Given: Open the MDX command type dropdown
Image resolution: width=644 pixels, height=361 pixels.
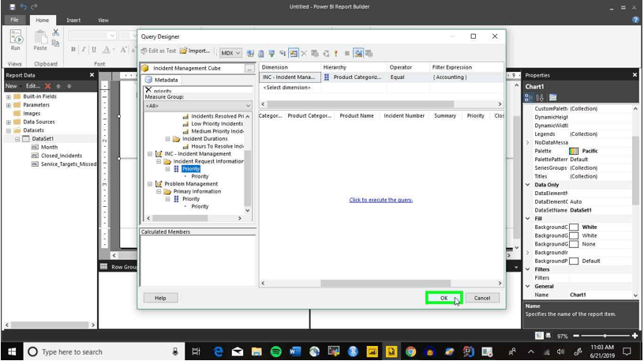Looking at the screenshot, I should coord(230,53).
